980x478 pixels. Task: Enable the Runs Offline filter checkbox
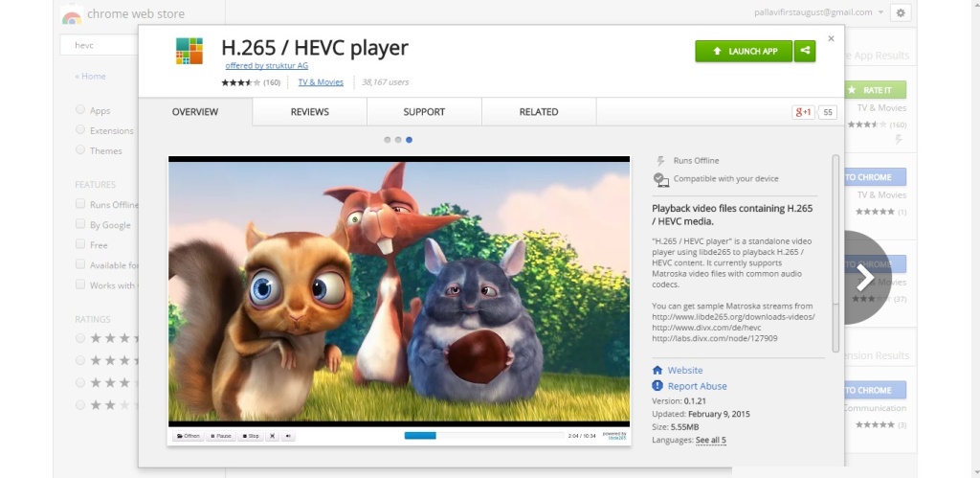80,203
